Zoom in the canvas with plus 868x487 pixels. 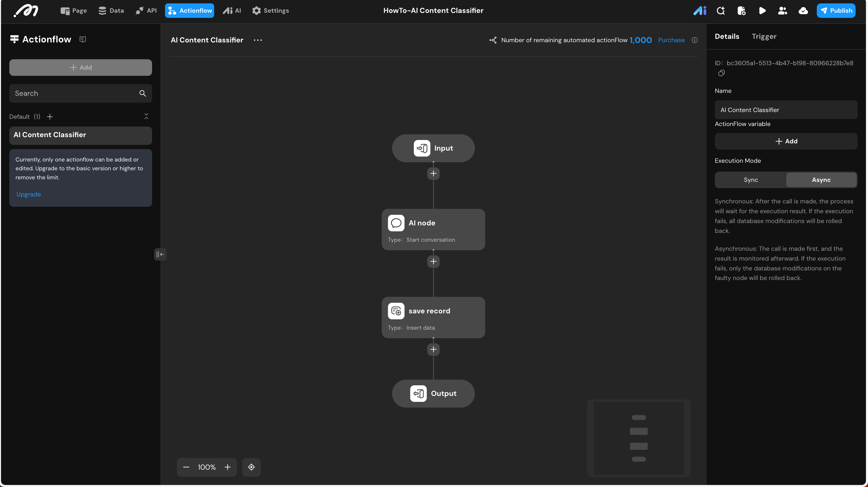227,467
